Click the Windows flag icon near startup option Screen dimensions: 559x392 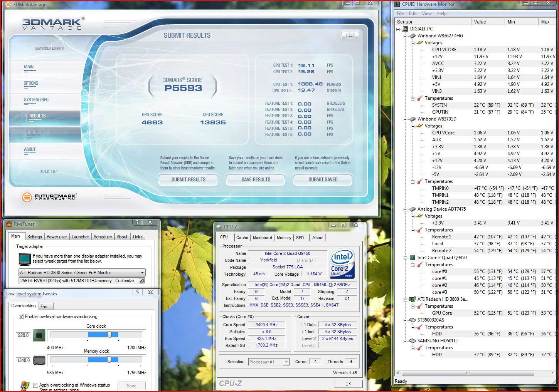coord(25,386)
